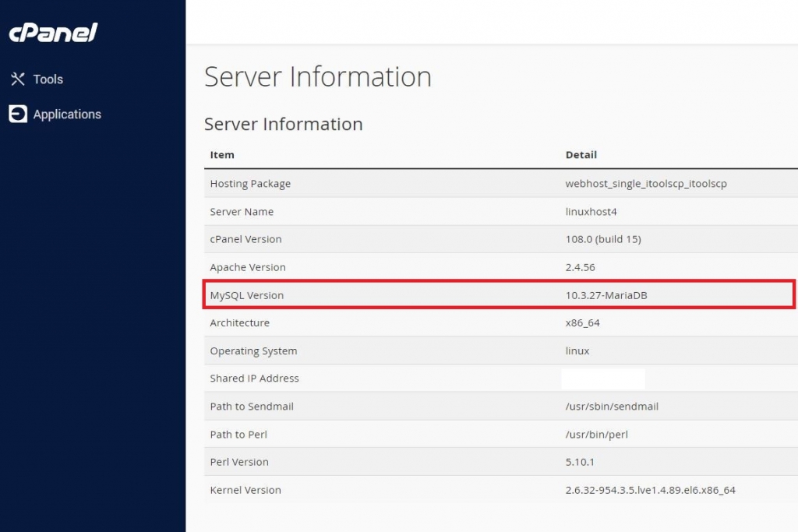This screenshot has width=798, height=532.
Task: Select the 'Apache Version' label
Action: click(x=248, y=267)
